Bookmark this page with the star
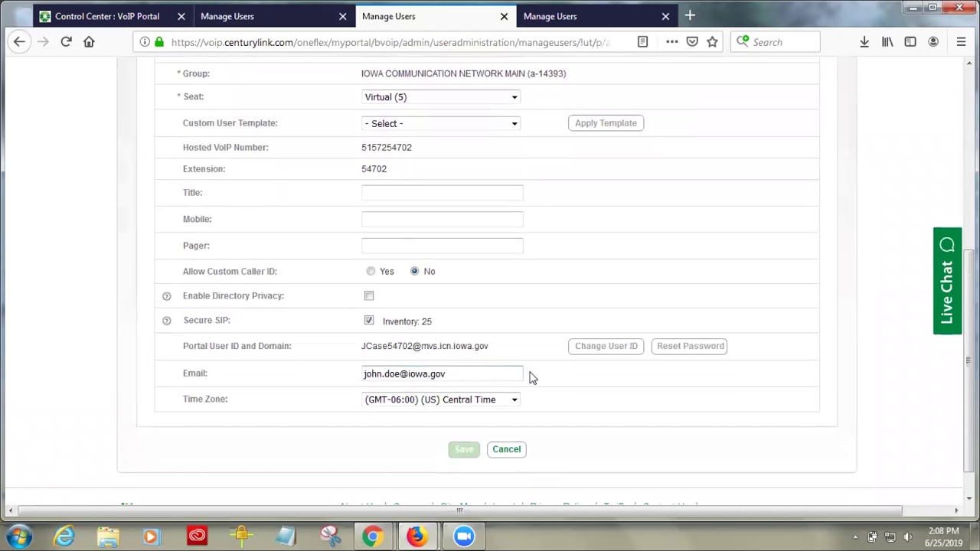 (x=713, y=42)
